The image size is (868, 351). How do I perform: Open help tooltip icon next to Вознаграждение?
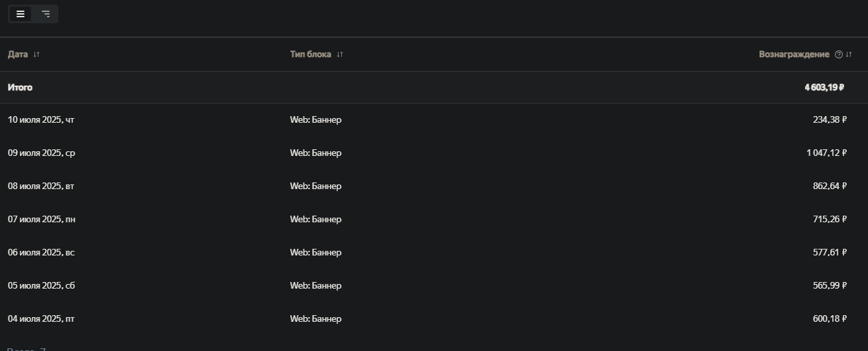click(839, 54)
